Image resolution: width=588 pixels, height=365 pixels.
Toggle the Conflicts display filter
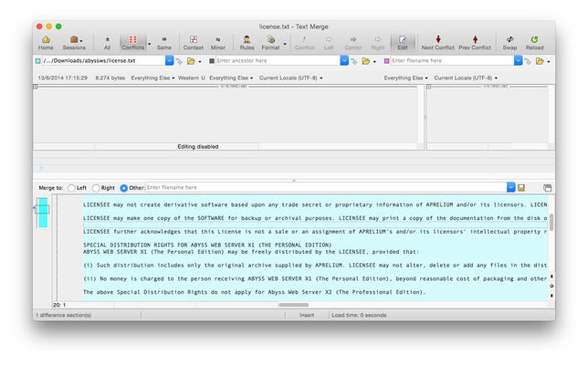coord(132,43)
